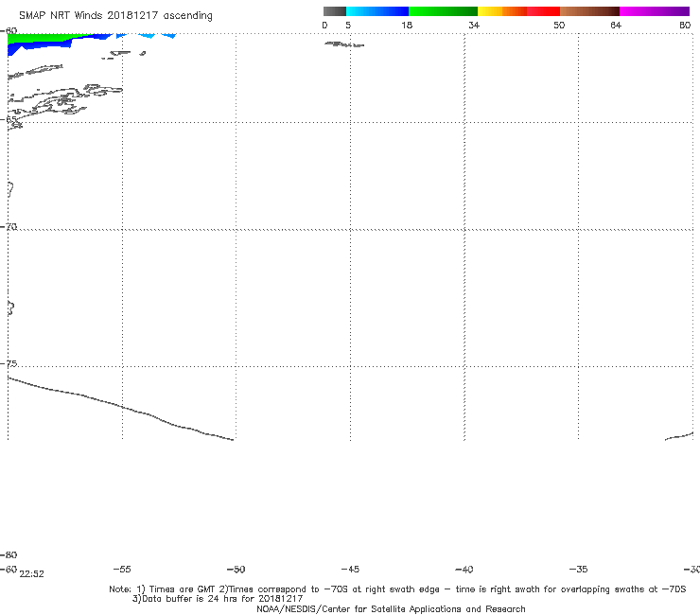Click the color scale label '18'

click(x=407, y=26)
